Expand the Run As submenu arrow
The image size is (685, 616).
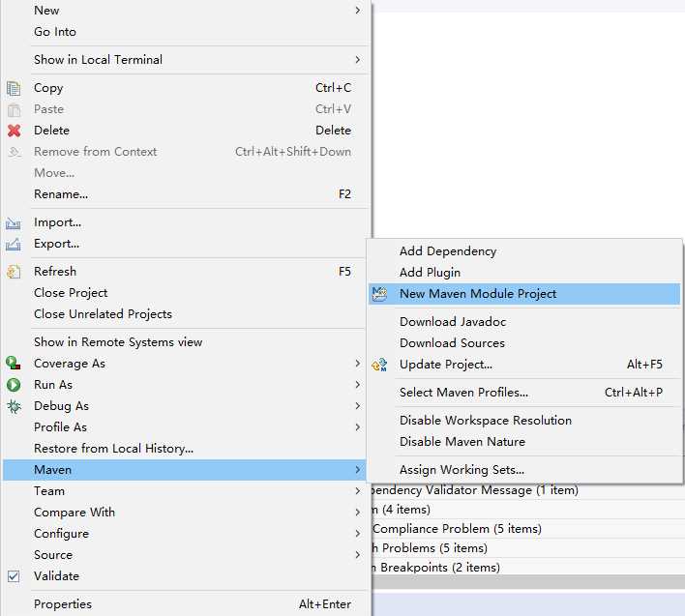click(x=358, y=385)
